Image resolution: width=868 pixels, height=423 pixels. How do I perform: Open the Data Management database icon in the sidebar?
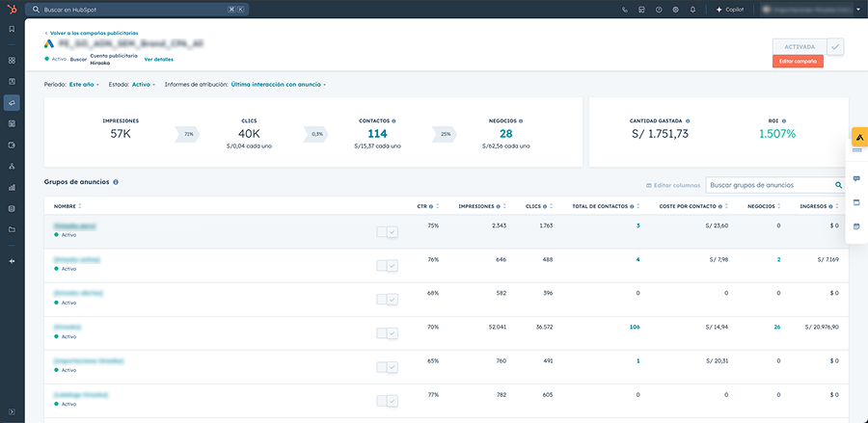12,208
